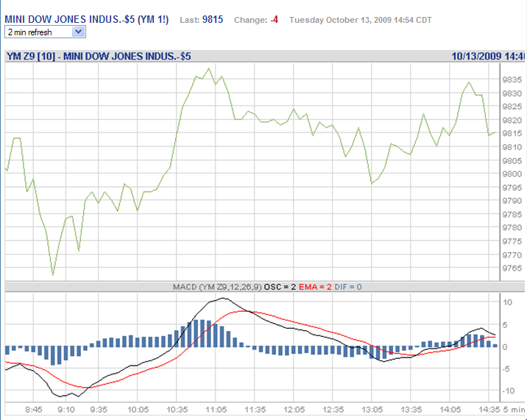This screenshot has height=420, width=527.
Task: Click the MACD axis label -10
Action: pos(508,391)
